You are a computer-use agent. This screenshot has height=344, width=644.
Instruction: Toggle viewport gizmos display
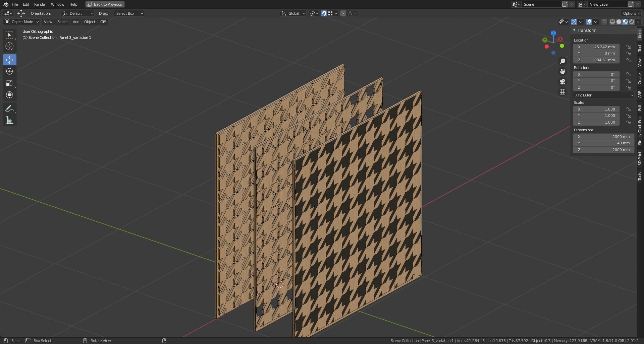click(574, 22)
